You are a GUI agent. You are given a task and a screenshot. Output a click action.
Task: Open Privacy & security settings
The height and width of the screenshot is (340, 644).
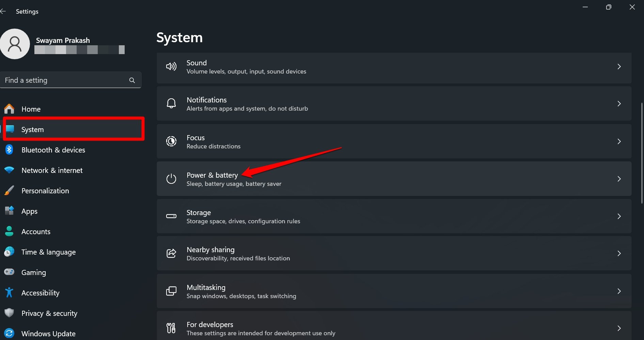(49, 313)
